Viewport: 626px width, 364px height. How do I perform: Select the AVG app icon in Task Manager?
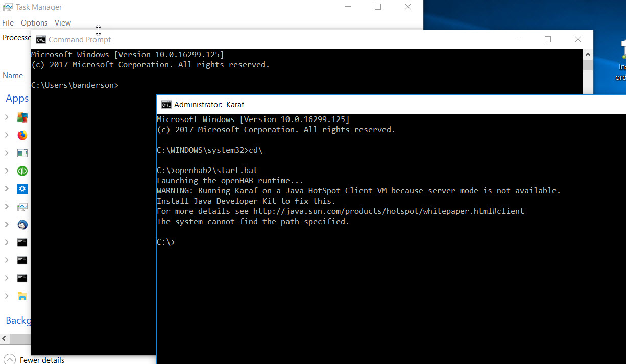coord(22,117)
